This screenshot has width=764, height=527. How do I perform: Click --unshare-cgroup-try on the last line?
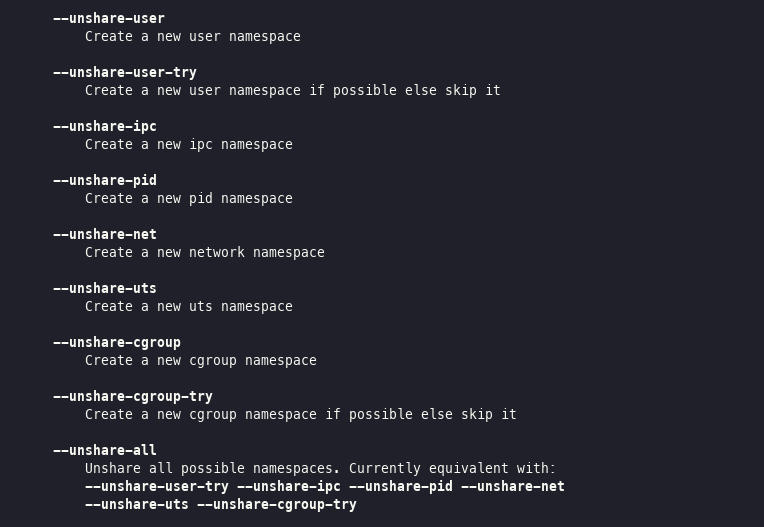coord(277,505)
